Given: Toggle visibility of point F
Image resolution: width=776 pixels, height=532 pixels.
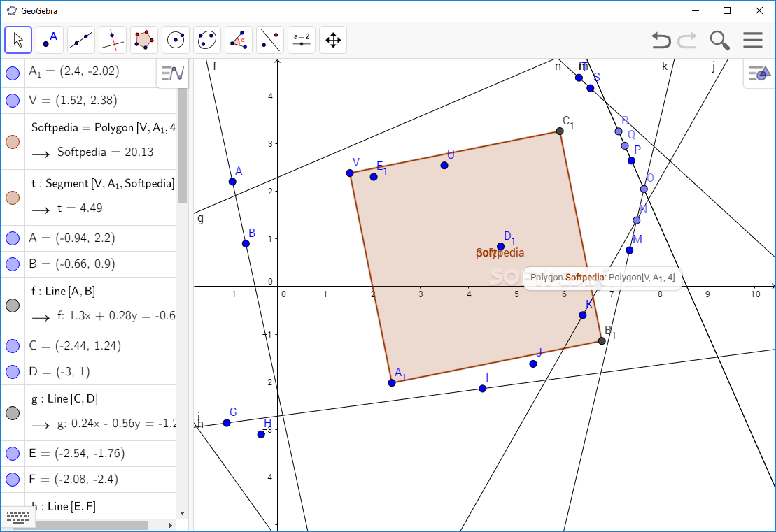Looking at the screenshot, I should point(13,479).
